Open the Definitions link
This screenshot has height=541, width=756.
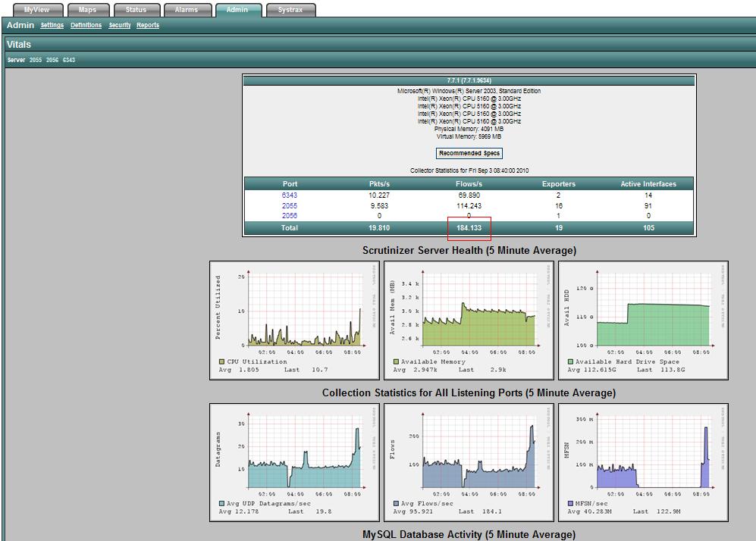point(86,25)
